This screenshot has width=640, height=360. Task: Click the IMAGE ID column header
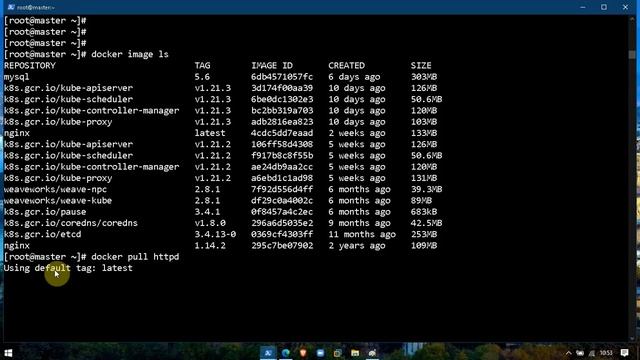pyautogui.click(x=272, y=65)
